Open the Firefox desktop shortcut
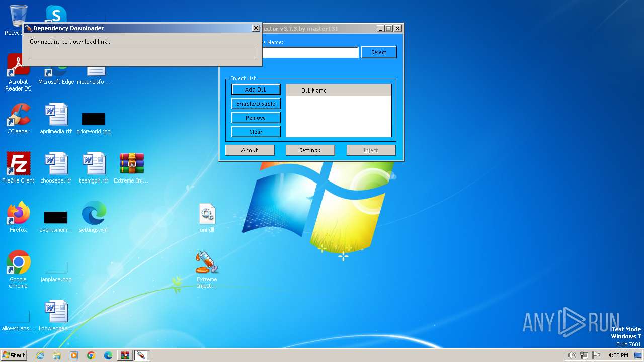This screenshot has height=362, width=644. click(18, 217)
